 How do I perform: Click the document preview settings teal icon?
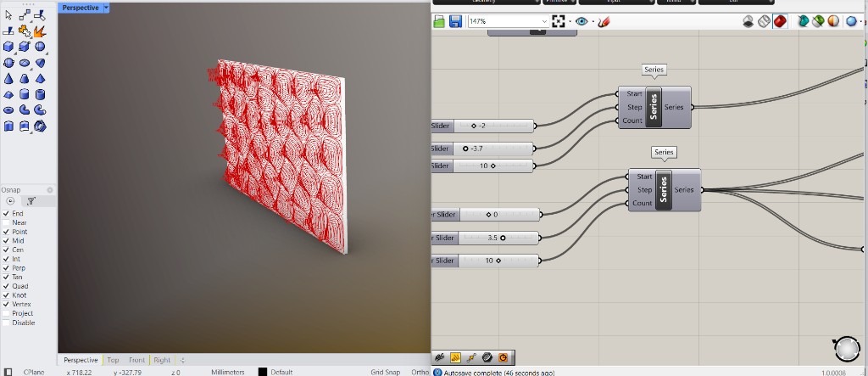[803, 21]
